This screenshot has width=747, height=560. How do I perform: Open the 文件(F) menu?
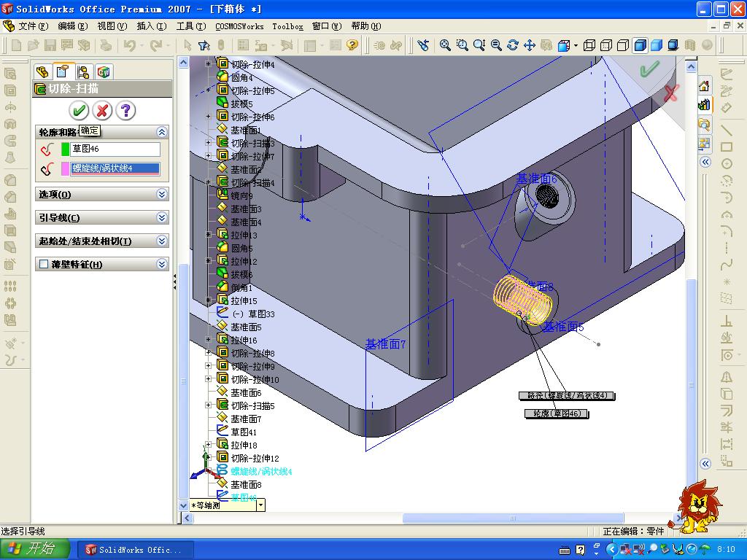coord(34,26)
